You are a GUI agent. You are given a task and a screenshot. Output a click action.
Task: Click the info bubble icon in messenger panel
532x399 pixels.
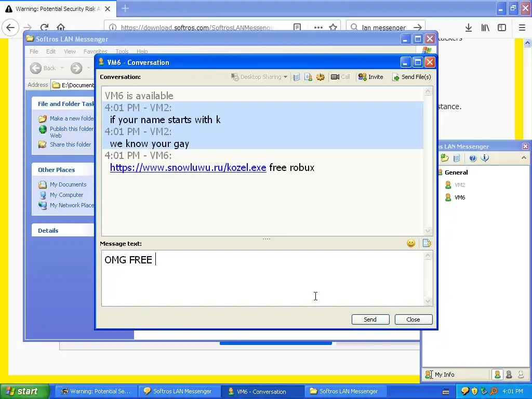tap(485, 158)
